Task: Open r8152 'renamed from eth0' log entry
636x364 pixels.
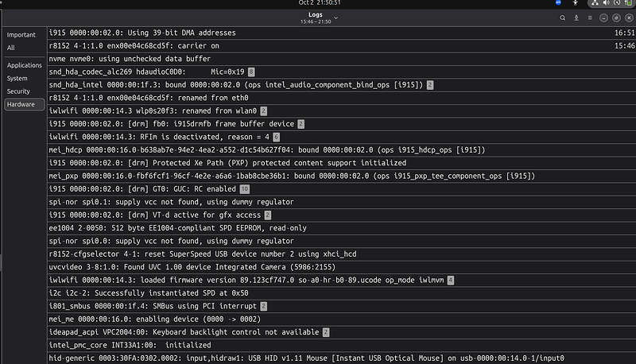Action: (x=342, y=98)
